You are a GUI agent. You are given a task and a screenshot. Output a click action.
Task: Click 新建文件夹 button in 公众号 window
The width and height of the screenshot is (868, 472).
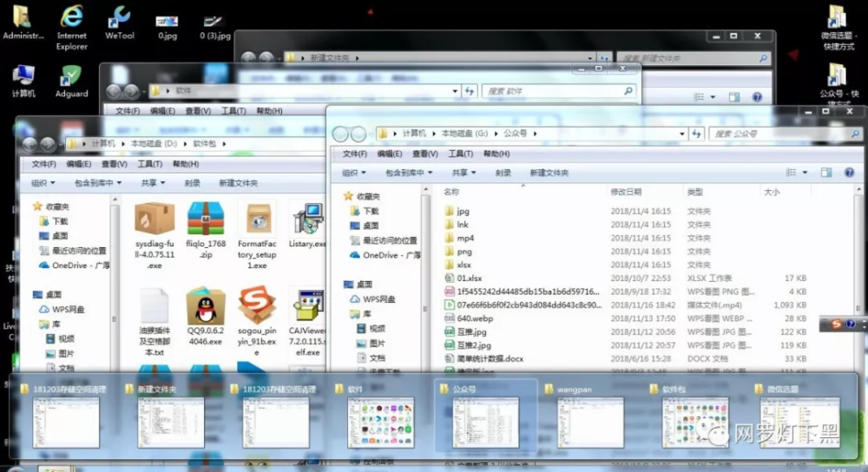[x=549, y=173]
